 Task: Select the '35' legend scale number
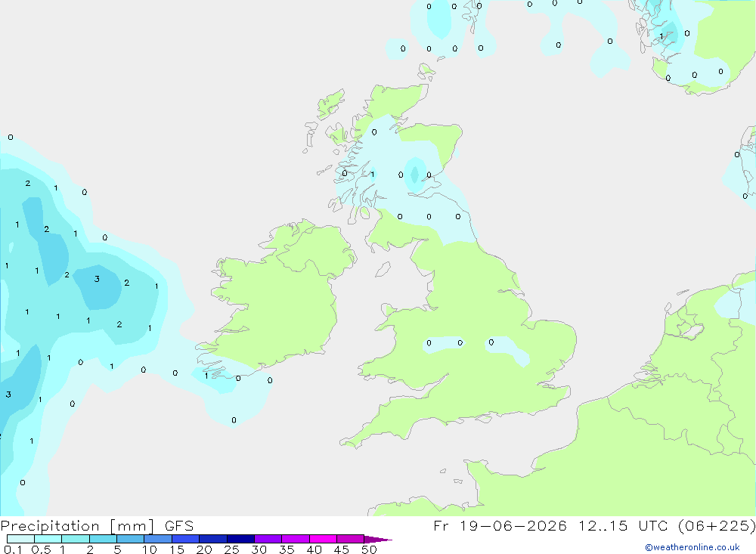(x=287, y=549)
